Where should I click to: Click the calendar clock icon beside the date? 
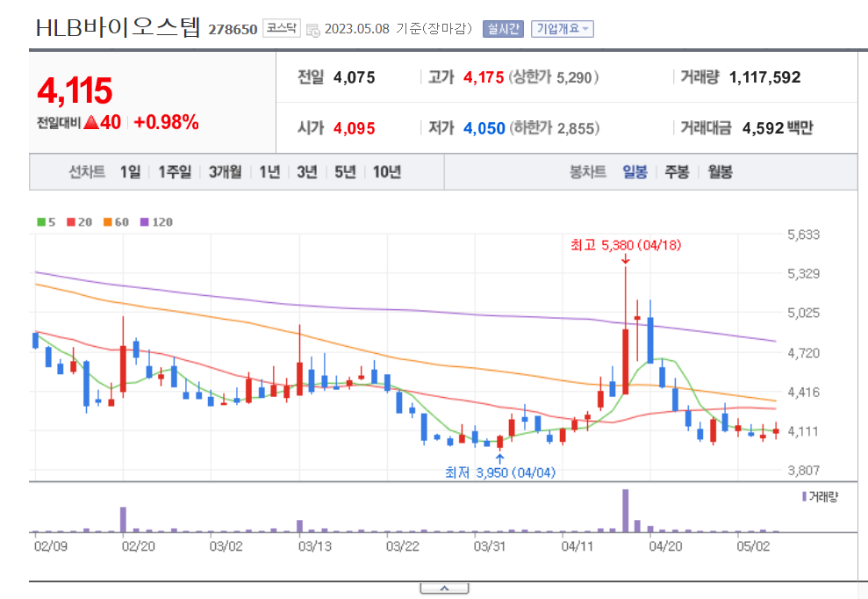tap(312, 31)
